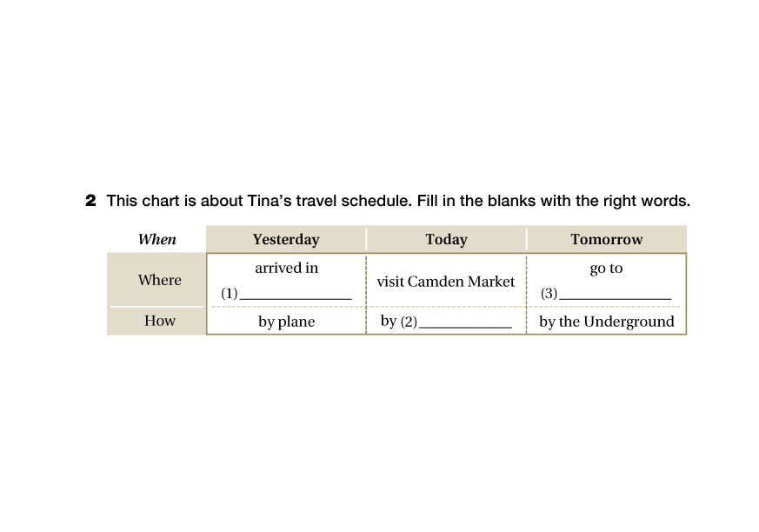759x532 pixels.
Task: Click blank (2) after "by"
Action: pyautogui.click(x=465, y=322)
